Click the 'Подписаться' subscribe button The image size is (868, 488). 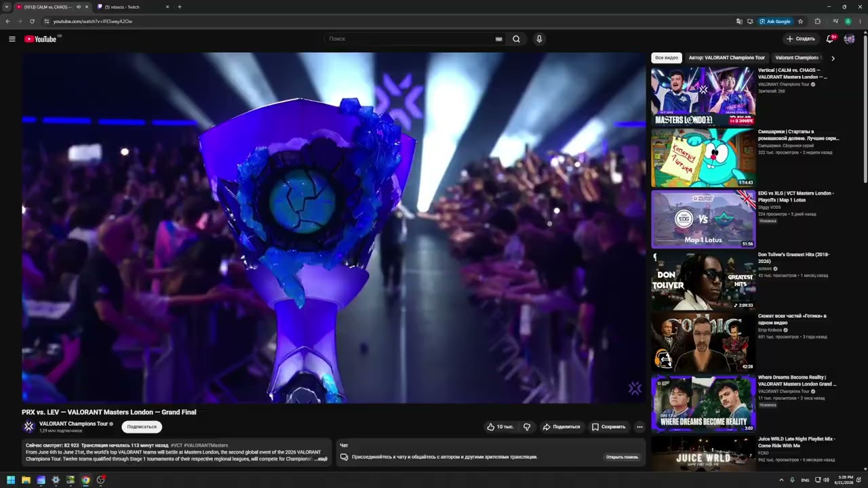point(142,427)
